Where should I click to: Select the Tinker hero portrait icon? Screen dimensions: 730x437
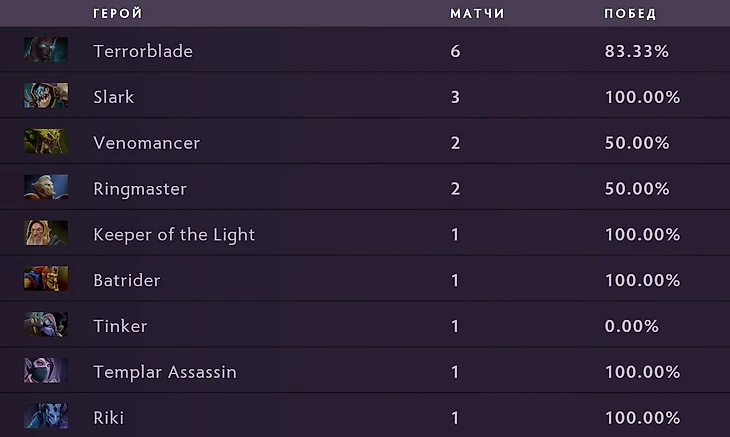click(46, 326)
